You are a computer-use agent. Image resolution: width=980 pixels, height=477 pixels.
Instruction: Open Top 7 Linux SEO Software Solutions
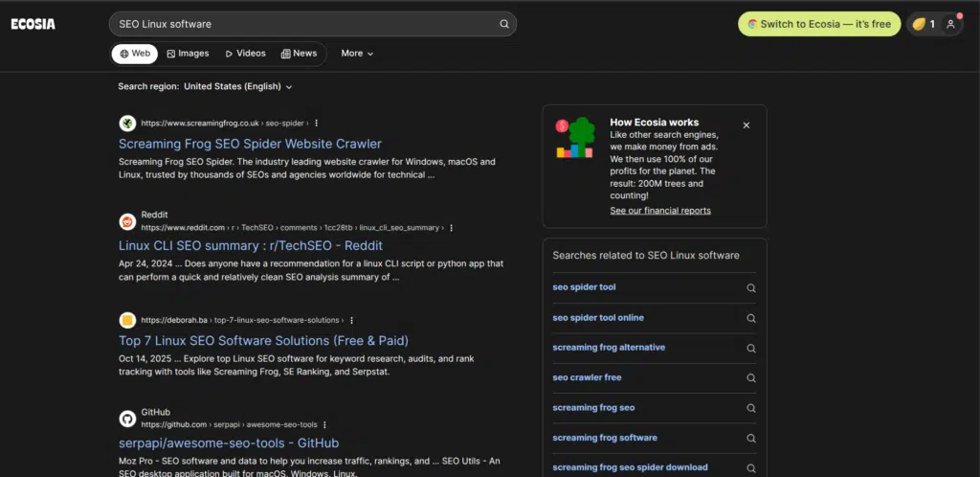[x=264, y=341]
